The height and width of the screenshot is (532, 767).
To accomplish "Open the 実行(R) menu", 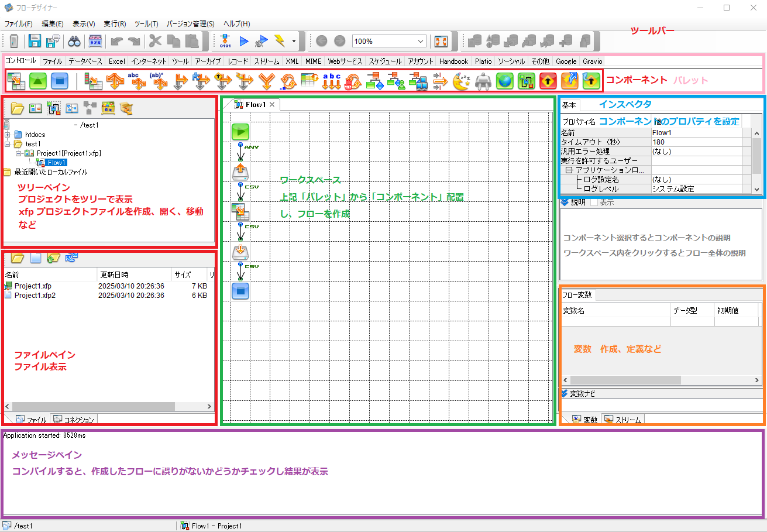I will (x=115, y=24).
